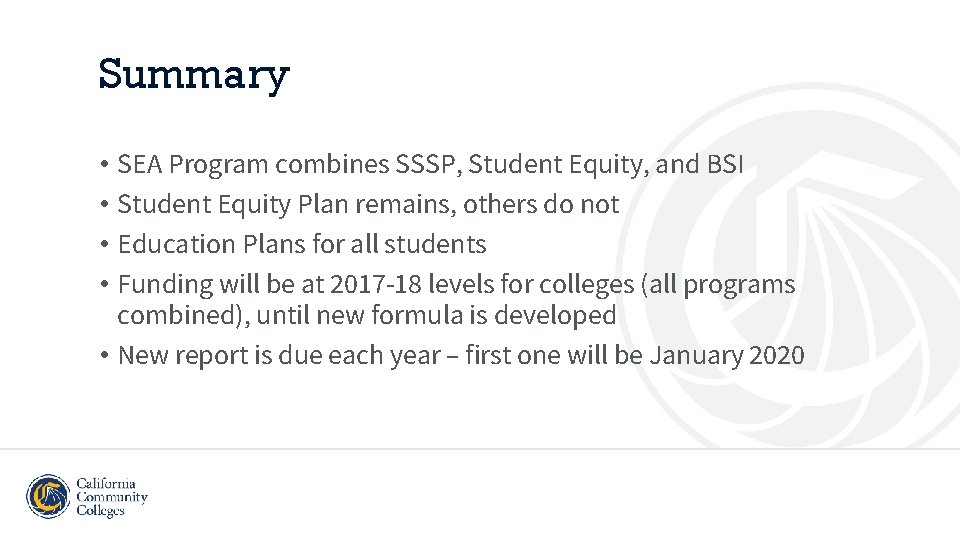Click the horizontal divider line above the footer

pos(480,449)
